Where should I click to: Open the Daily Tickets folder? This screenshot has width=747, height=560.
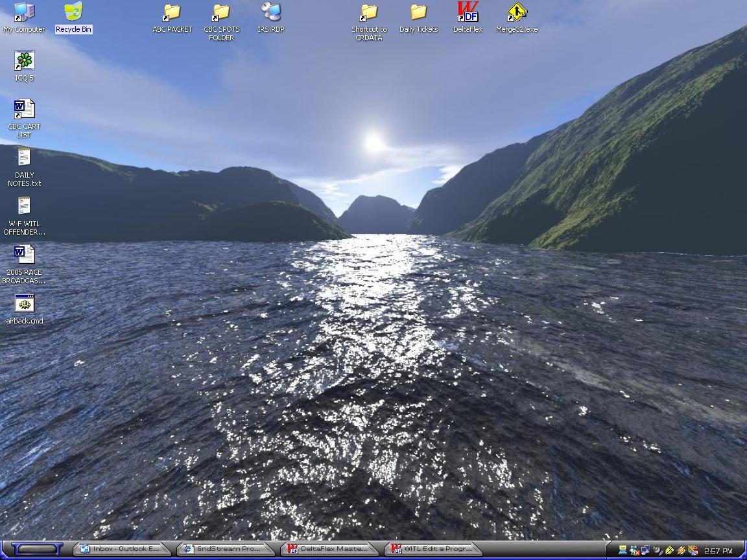coord(418,12)
